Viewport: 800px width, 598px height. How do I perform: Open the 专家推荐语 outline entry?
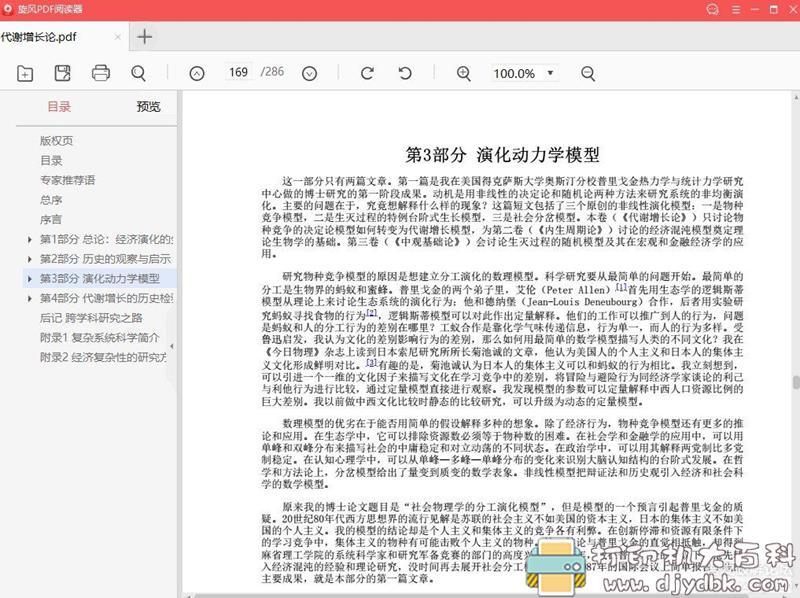tap(67, 180)
